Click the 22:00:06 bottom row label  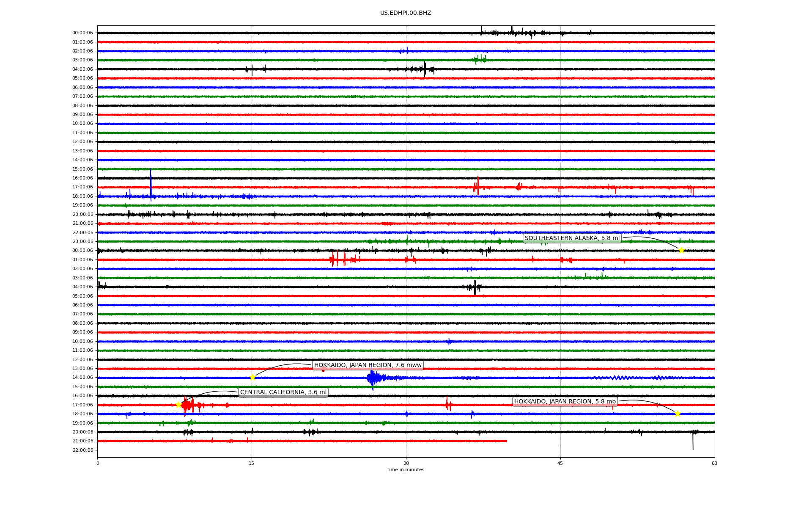[82, 450]
